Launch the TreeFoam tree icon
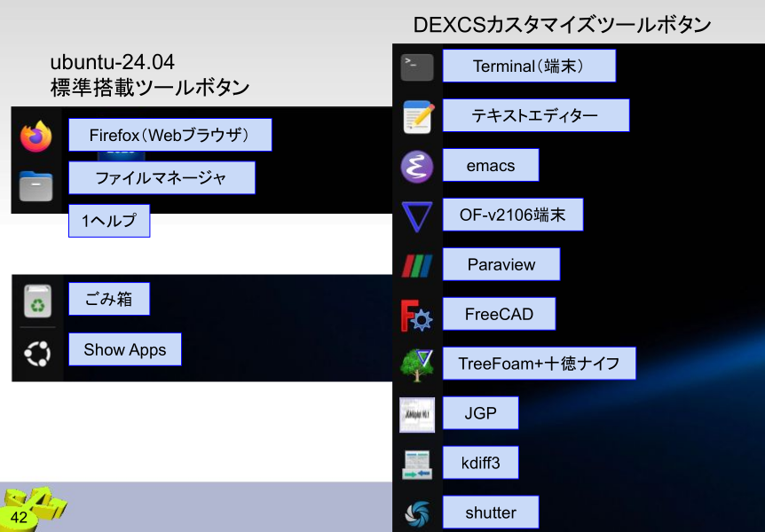Screen dimensions: 765x532 click(x=417, y=364)
